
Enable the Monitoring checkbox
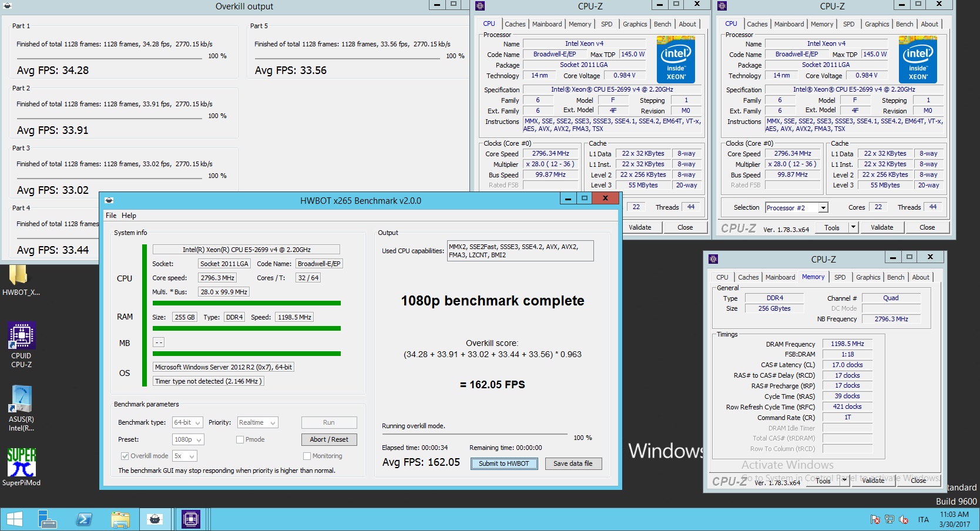307,456
